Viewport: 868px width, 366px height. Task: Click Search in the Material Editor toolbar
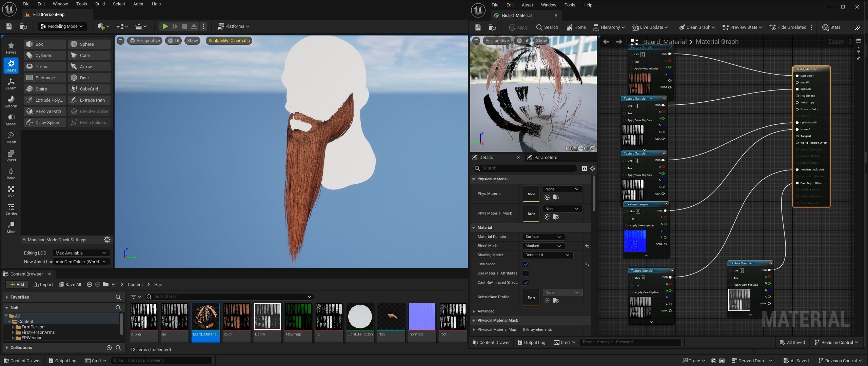tap(547, 27)
